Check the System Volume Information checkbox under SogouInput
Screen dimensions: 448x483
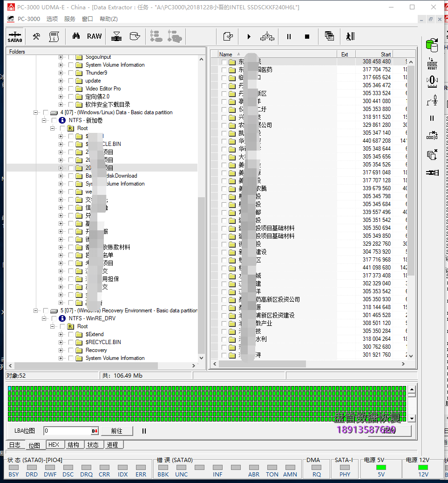click(71, 65)
